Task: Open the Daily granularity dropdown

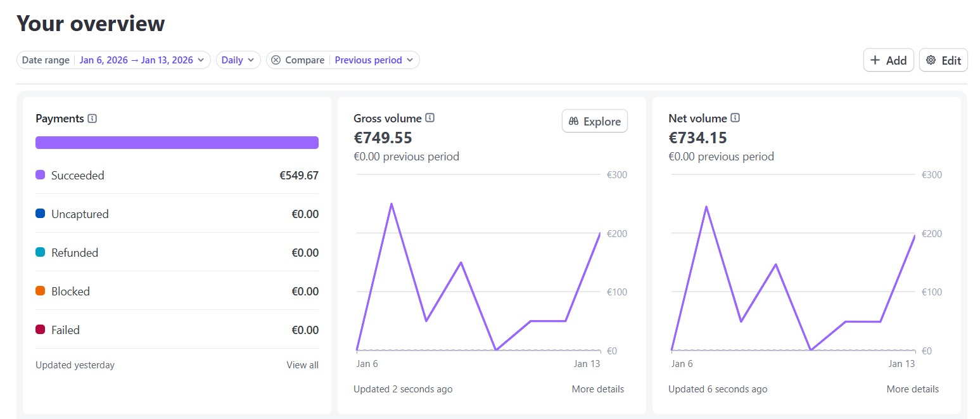Action: point(238,60)
